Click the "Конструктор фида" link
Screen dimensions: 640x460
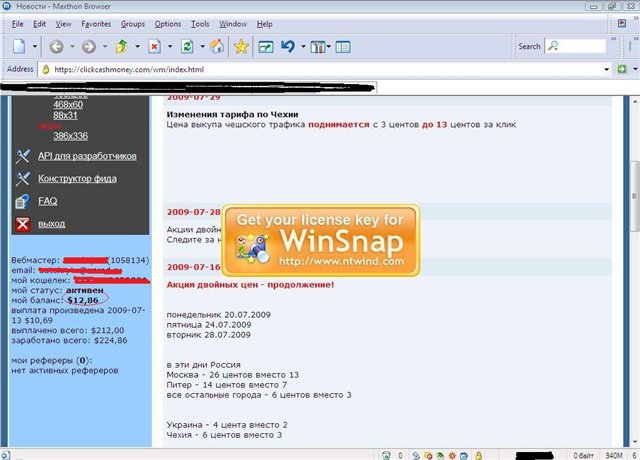point(77,179)
